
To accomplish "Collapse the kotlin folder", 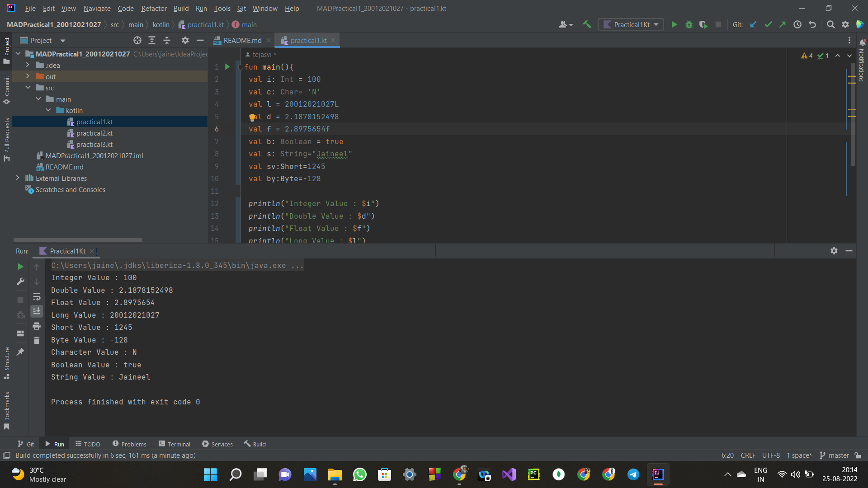I will coord(48,110).
